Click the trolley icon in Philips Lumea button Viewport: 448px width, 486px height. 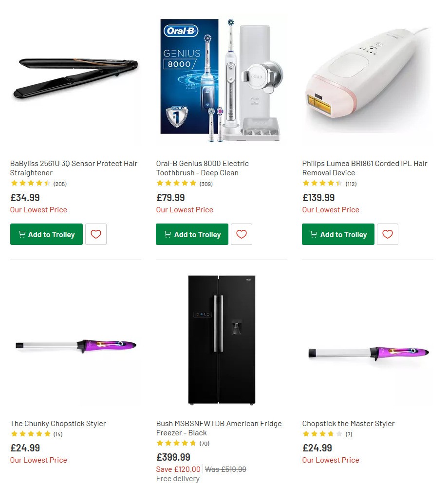coord(314,234)
